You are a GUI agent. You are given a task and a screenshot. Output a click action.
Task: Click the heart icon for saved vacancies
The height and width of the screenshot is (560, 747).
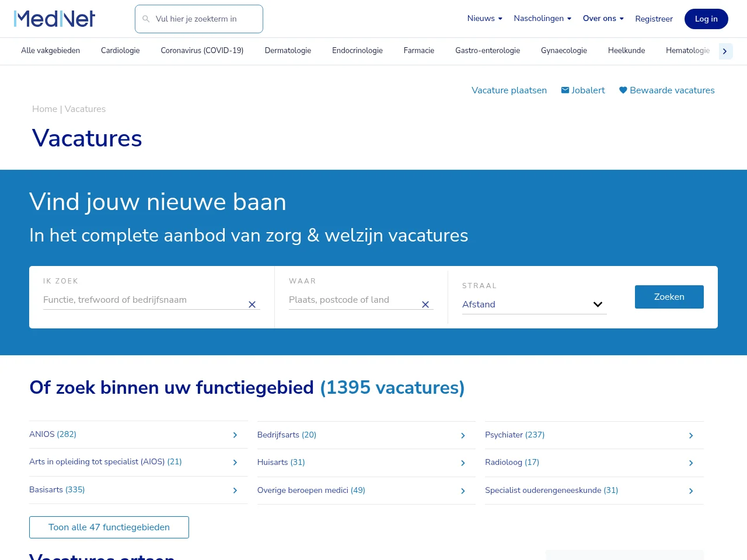[x=623, y=90]
